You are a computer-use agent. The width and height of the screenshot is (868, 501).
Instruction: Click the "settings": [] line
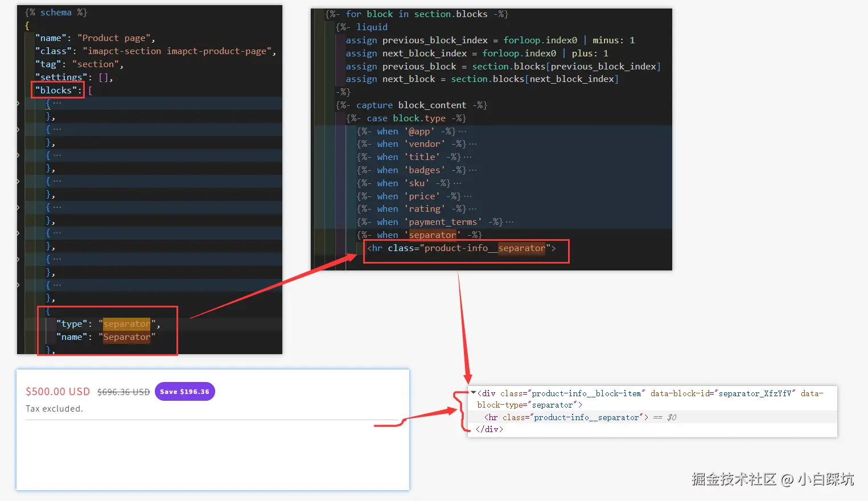[x=74, y=77]
